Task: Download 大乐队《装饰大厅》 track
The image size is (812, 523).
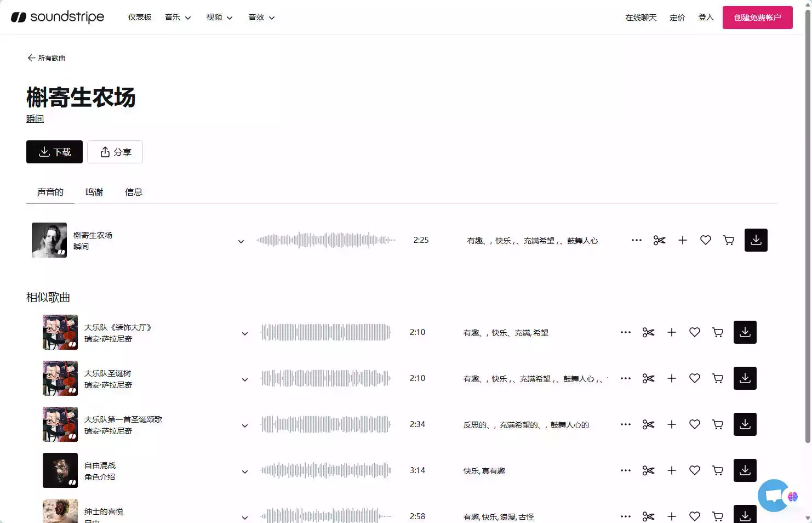Action: [x=745, y=332]
